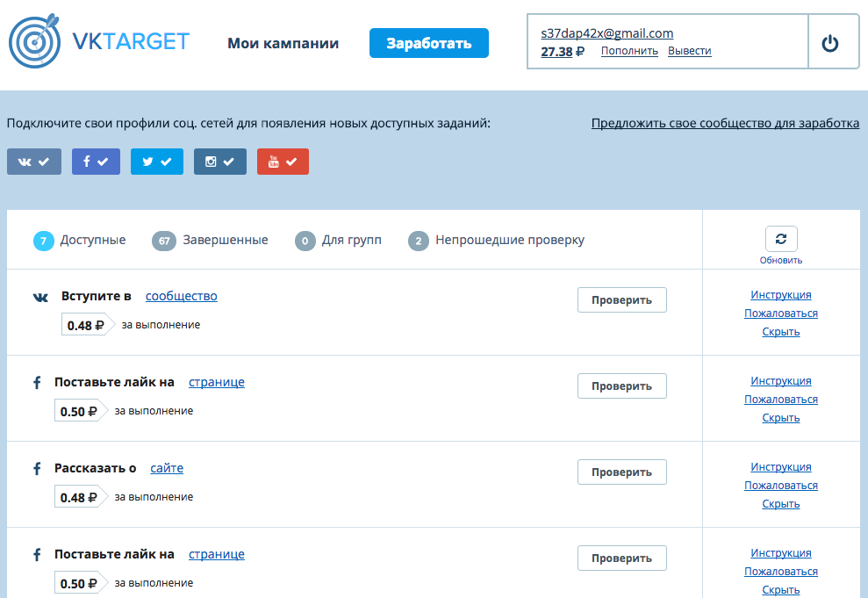Screen dimensions: 868x598
Task: Open account email s37dap42x@gmail.com link
Action: (x=606, y=33)
